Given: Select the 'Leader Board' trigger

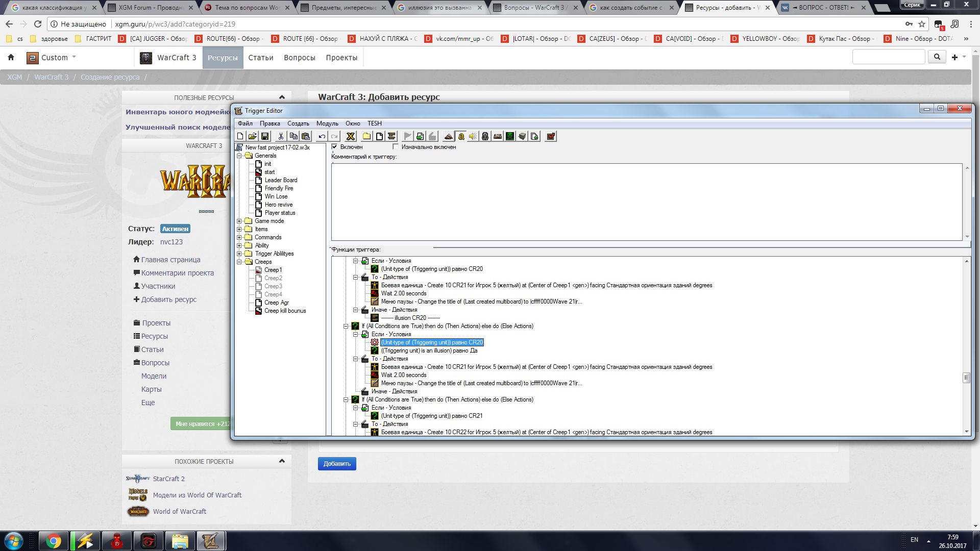Looking at the screenshot, I should [281, 180].
